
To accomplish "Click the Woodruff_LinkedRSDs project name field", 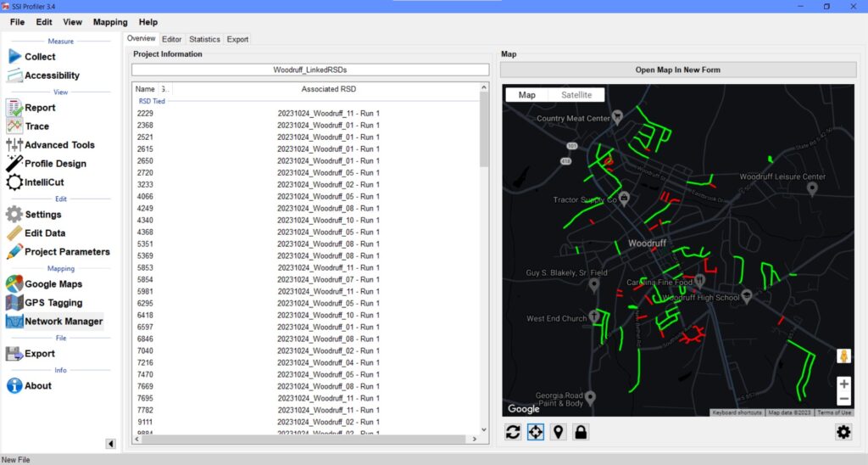I will [310, 70].
